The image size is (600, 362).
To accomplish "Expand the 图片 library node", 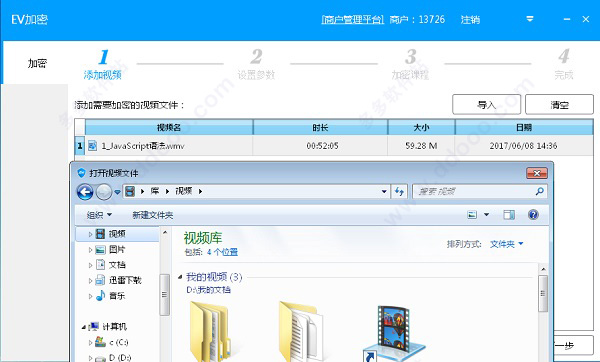I will pos(90,249).
